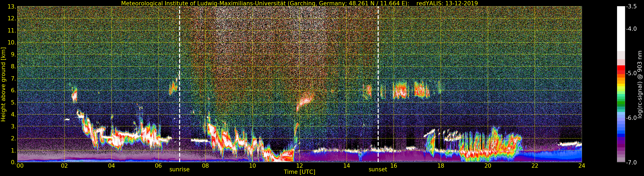Click the colorbar tick '-3.5'
The image size is (644, 176).
(632, 6)
